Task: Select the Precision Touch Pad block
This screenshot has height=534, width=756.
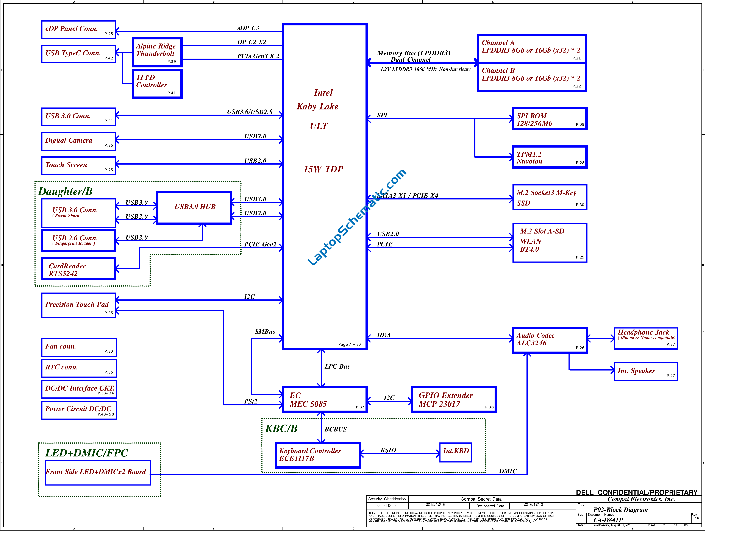Action: coord(79,306)
